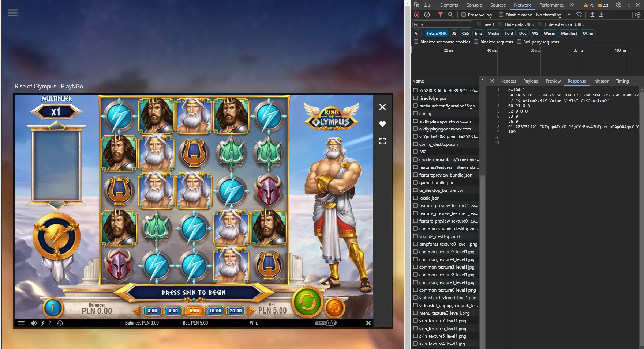Toggle fullscreen mode for the game
644x349 pixels.
[x=382, y=141]
